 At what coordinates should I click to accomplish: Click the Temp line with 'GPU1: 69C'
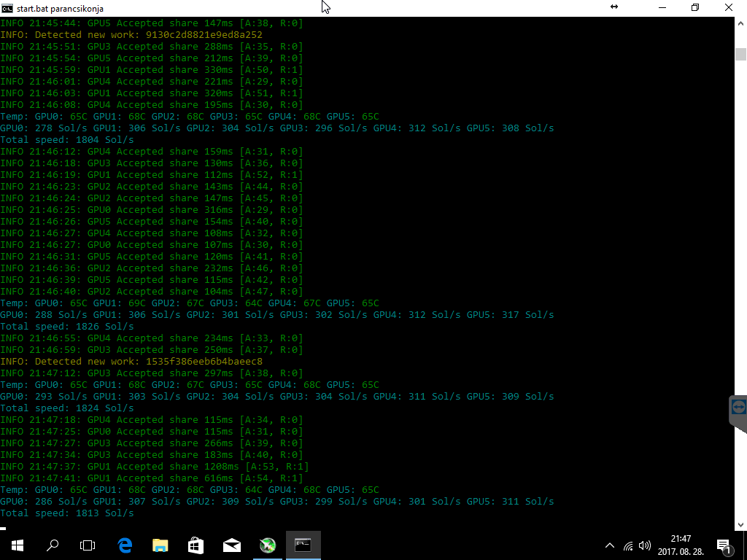click(190, 303)
